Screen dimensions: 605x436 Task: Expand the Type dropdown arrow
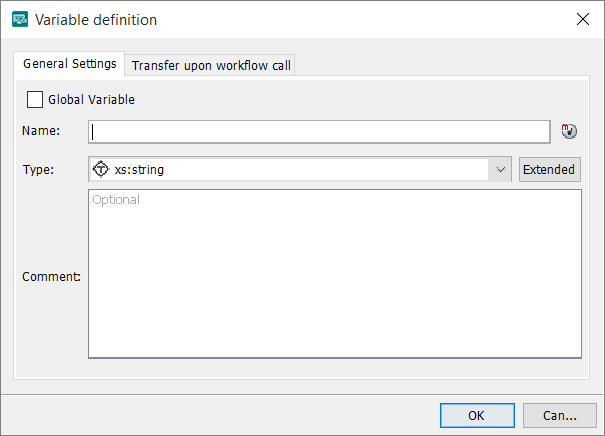501,170
